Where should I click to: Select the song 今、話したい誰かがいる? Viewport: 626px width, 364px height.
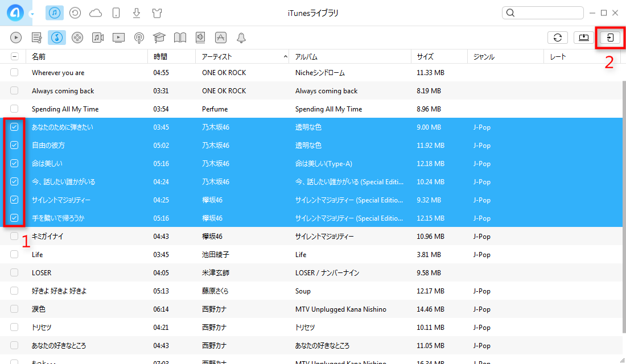click(x=64, y=181)
